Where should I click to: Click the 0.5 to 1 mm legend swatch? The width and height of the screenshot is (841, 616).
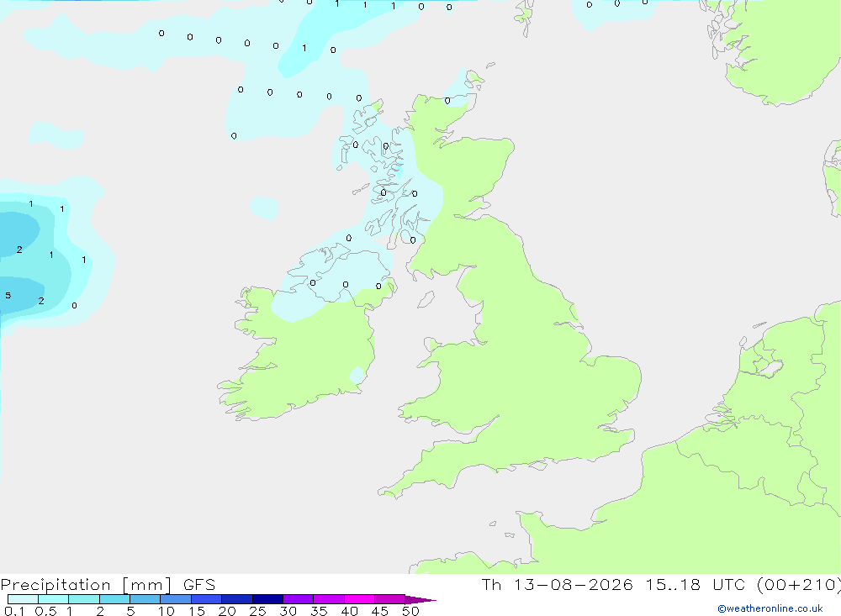(x=54, y=599)
